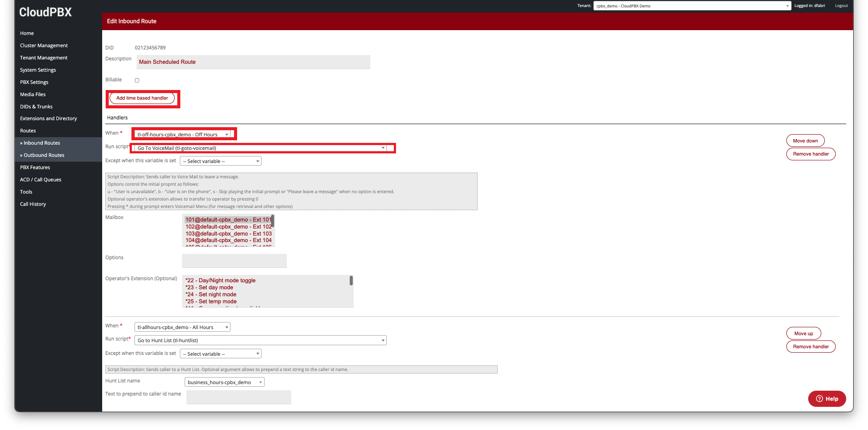Screen dimensions: 868x430
Task: Open the All Hours When dropdown
Action: [x=183, y=327]
